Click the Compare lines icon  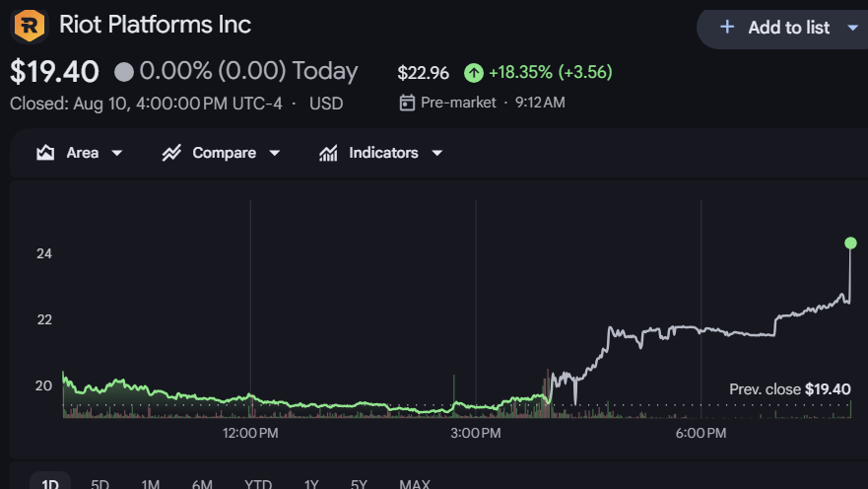tap(171, 153)
